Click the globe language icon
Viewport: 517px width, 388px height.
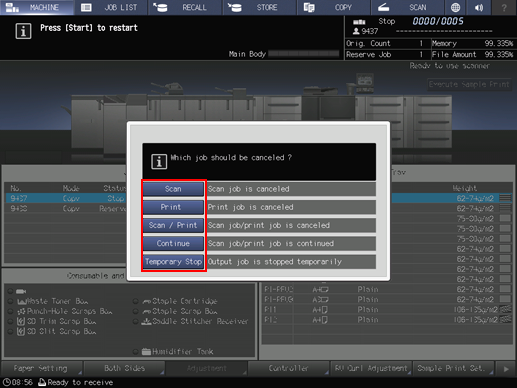(x=456, y=7)
